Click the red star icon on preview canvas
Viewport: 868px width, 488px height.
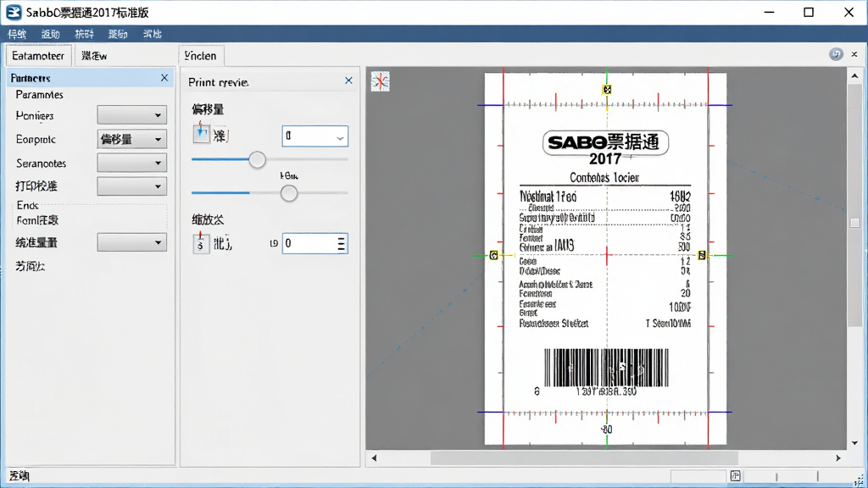[x=381, y=81]
